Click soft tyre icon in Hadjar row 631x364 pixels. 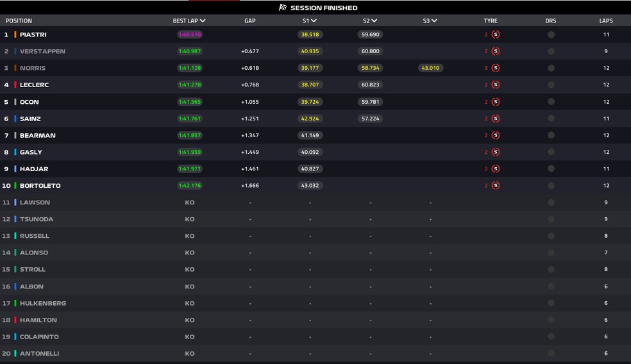coord(496,169)
